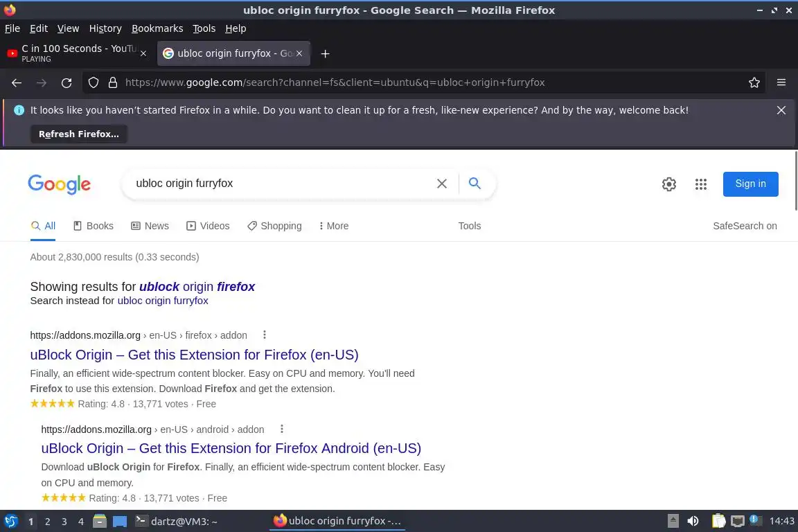Select the All results tab

point(43,226)
